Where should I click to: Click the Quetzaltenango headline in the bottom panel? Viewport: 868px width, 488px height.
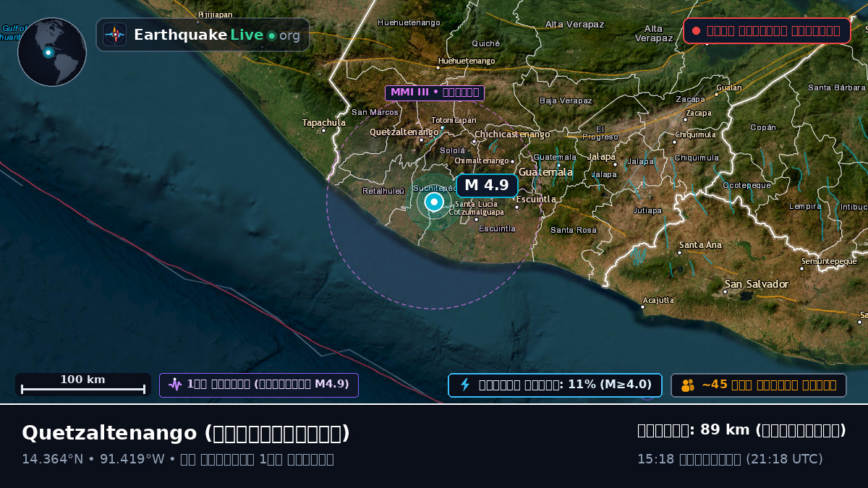pos(186,433)
